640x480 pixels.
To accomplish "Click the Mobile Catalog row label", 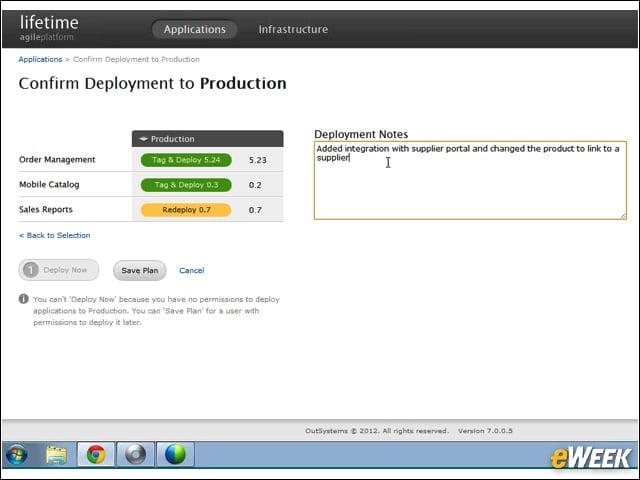I will click(49, 184).
